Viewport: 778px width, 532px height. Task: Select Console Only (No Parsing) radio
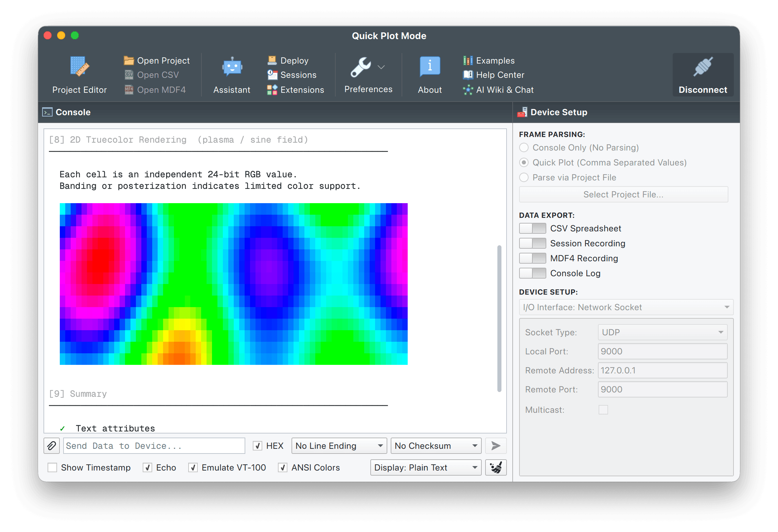524,147
